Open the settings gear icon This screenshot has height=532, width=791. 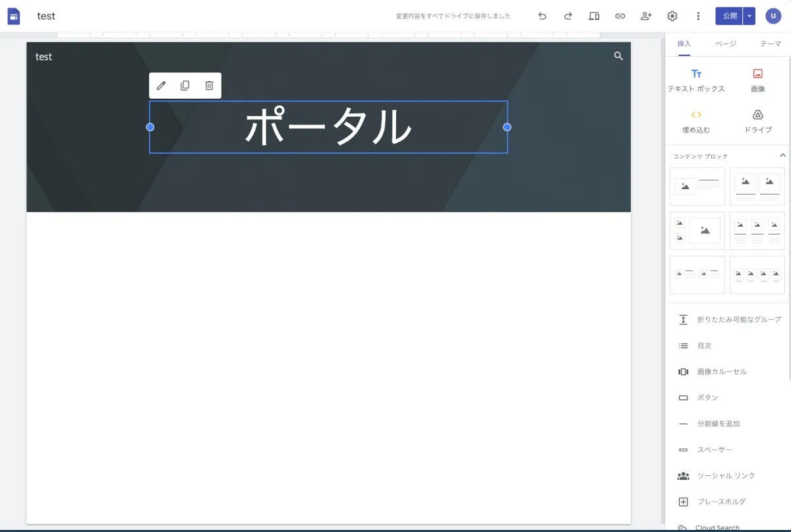[x=672, y=16]
